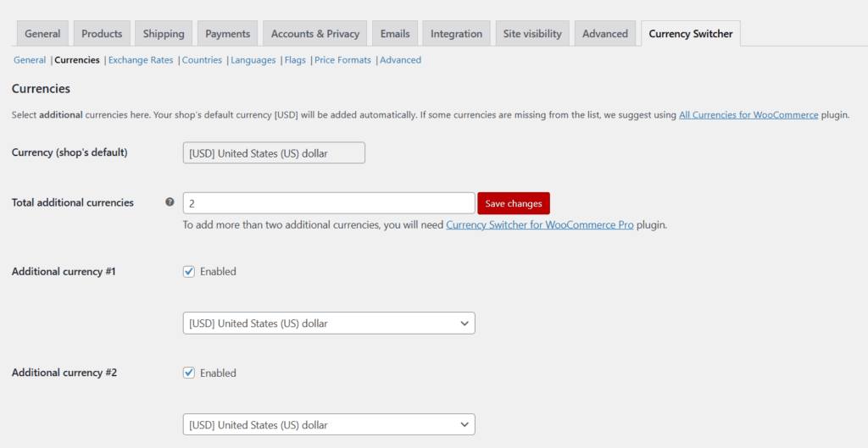The height and width of the screenshot is (448, 868).
Task: Click the help icon beside Total additional currencies
Action: point(170,202)
